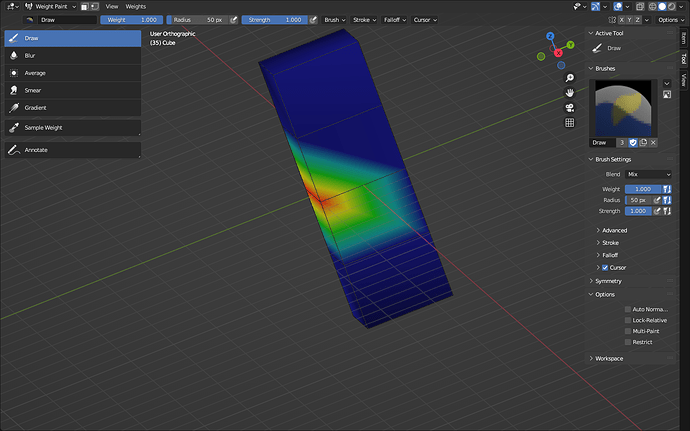
Task: Toggle radius pressure sensitivity in header
Action: (x=234, y=20)
